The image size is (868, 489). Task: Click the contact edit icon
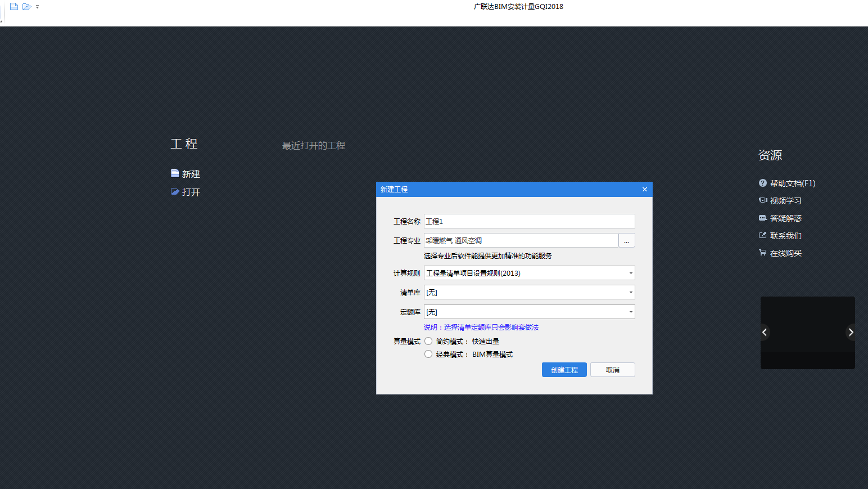tap(763, 235)
